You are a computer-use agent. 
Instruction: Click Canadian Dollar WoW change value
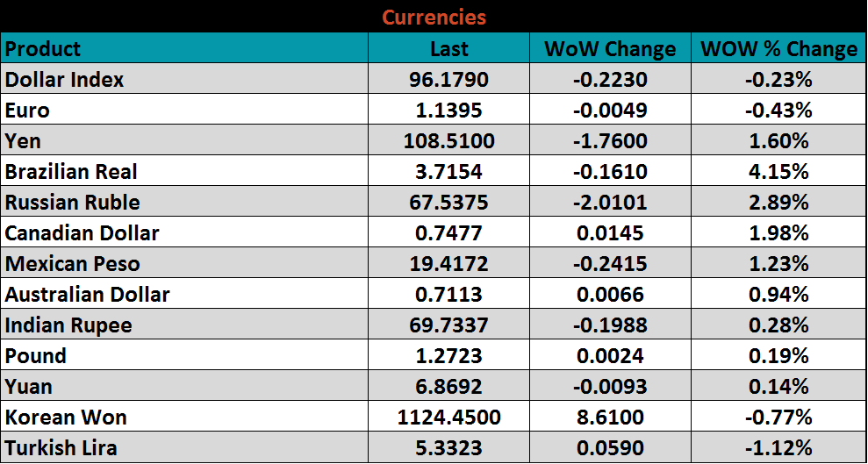(x=610, y=233)
